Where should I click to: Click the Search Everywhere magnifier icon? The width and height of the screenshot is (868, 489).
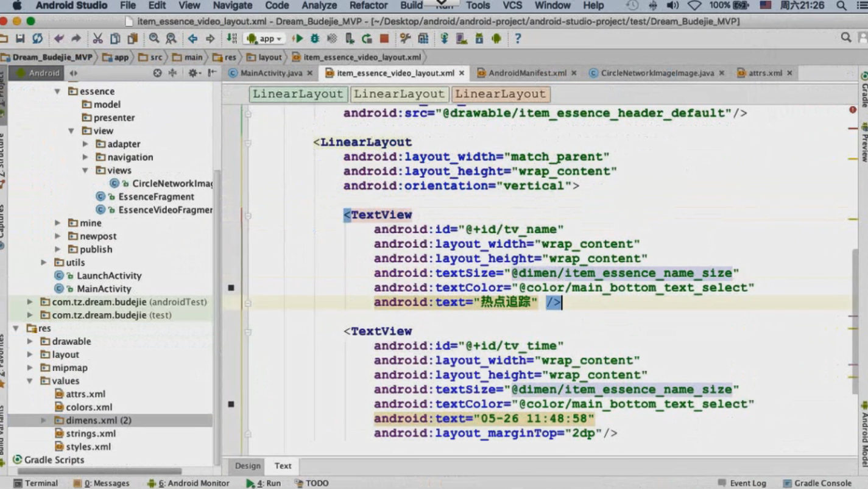[x=846, y=38]
